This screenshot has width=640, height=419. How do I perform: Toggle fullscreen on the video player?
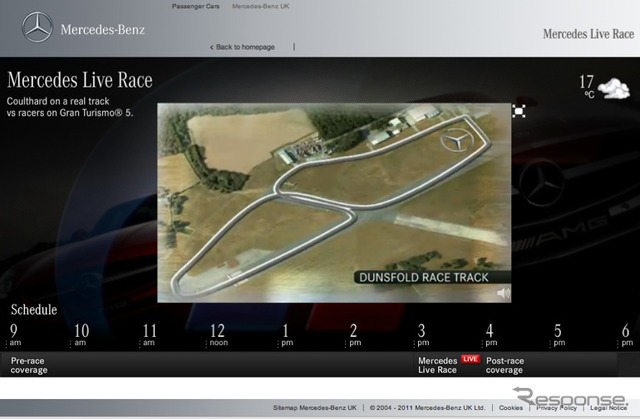(519, 111)
